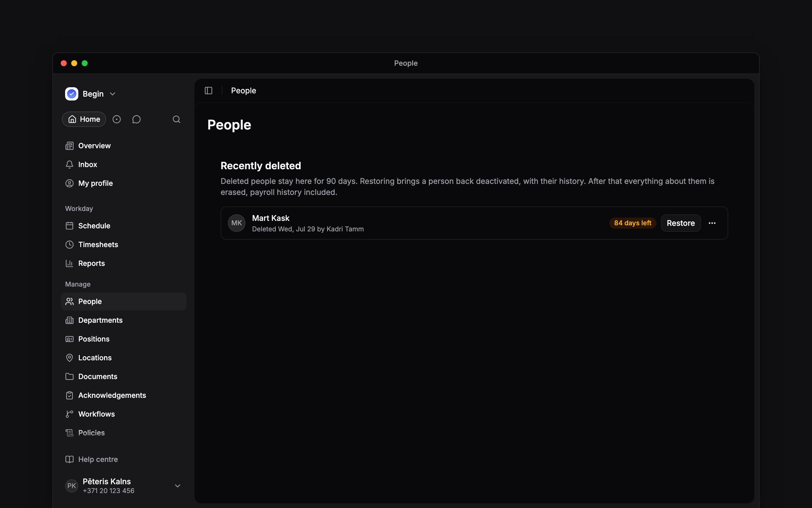Screen dimensions: 812x508
Task: Open more options for Mart Kask
Action: 712,223
